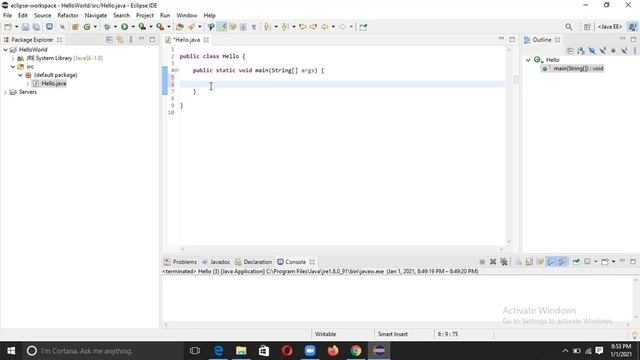
Task: Close the Hello.java editor tab
Action: click(x=206, y=40)
